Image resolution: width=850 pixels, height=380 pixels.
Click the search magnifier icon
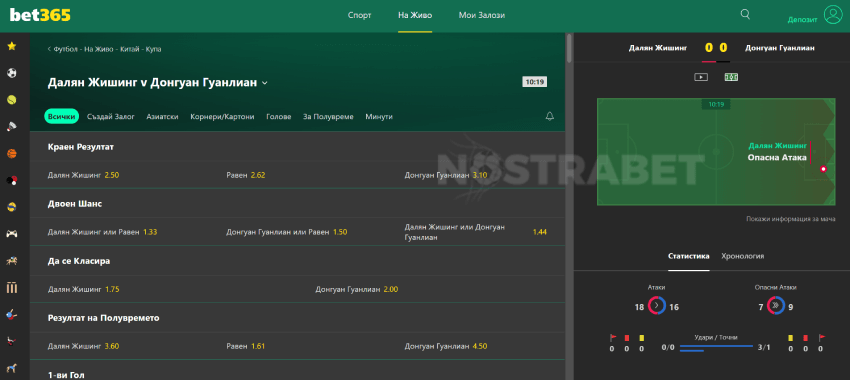(x=745, y=15)
